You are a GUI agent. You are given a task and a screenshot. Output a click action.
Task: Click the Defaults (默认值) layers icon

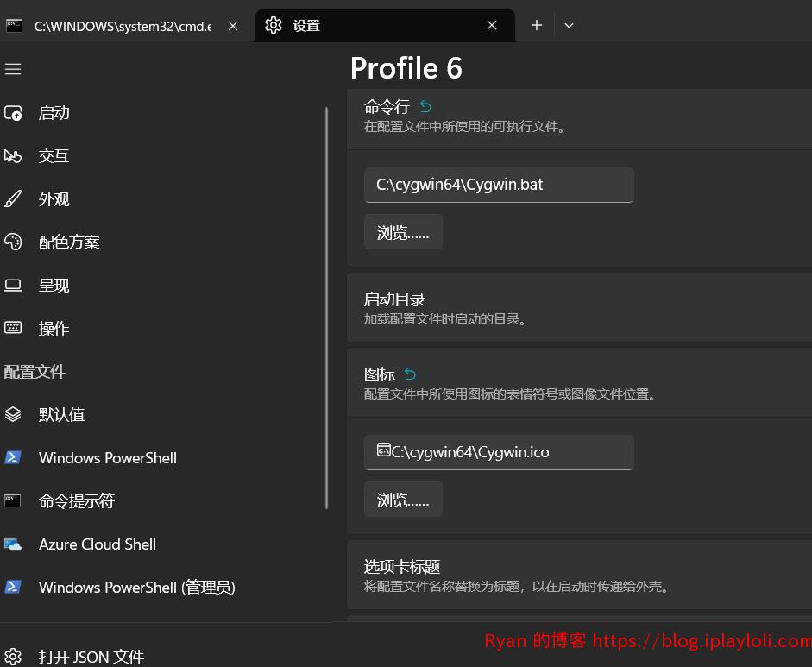coord(13,414)
